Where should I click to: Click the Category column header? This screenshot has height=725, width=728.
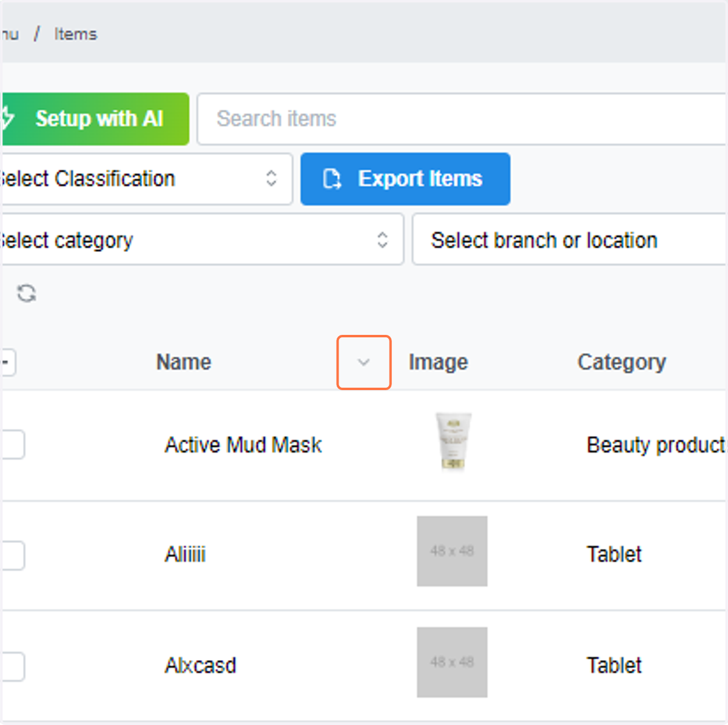622,362
